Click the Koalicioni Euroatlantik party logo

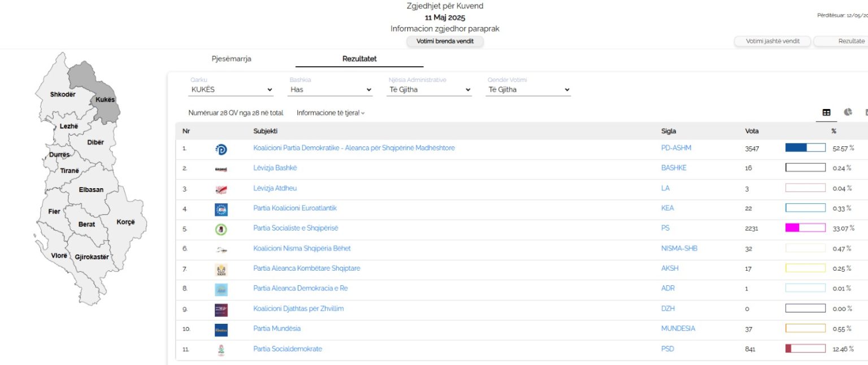point(221,209)
